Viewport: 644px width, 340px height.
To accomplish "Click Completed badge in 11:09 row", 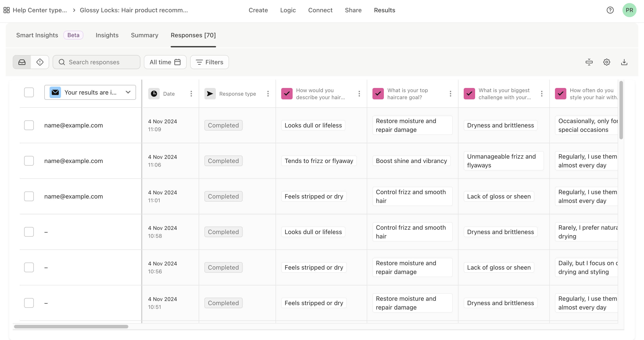I will point(223,125).
